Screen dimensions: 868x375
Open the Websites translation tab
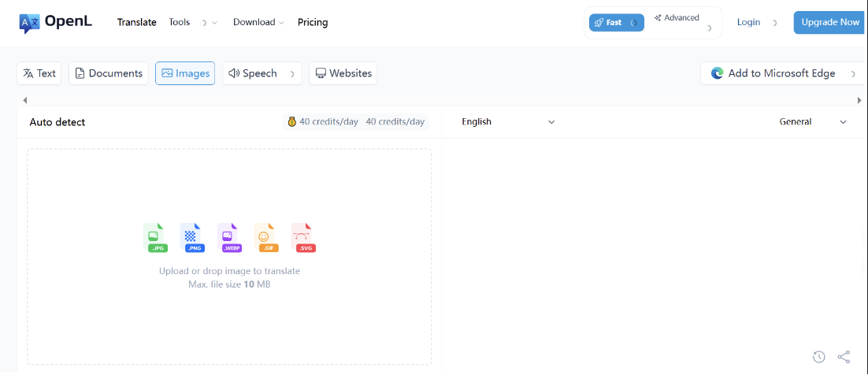pos(343,73)
